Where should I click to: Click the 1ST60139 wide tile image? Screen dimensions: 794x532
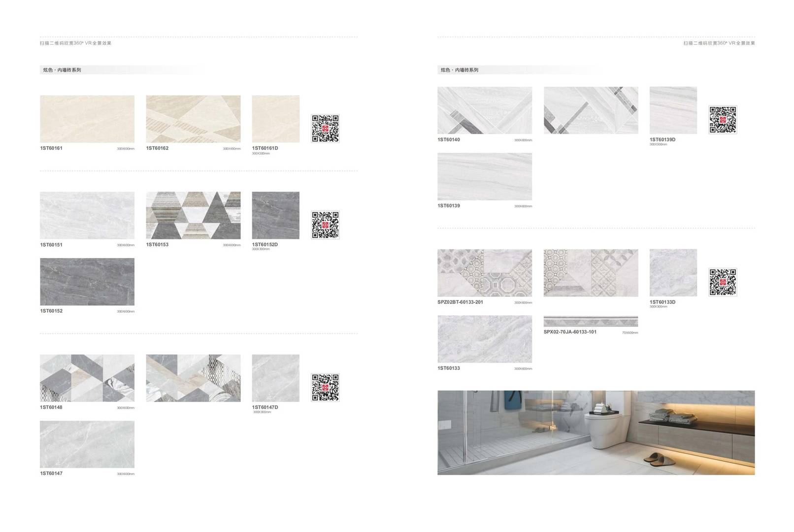(x=485, y=176)
